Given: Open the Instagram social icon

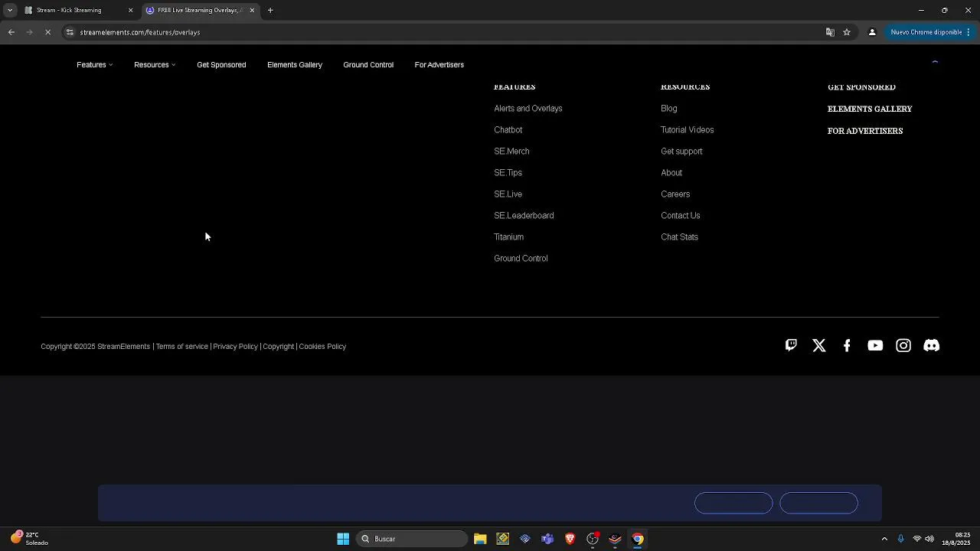Looking at the screenshot, I should point(903,346).
